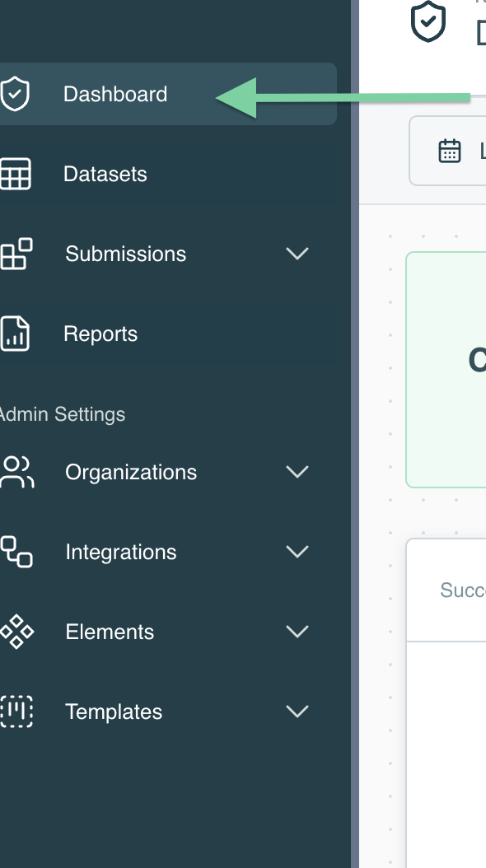Click the shield icon in page header
Image resolution: width=486 pixels, height=868 pixels.
click(428, 21)
